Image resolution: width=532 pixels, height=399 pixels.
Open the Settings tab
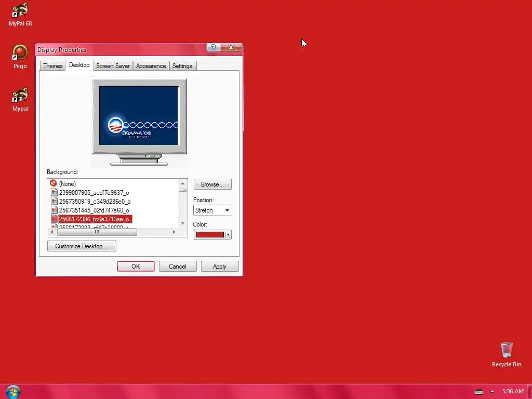click(182, 66)
